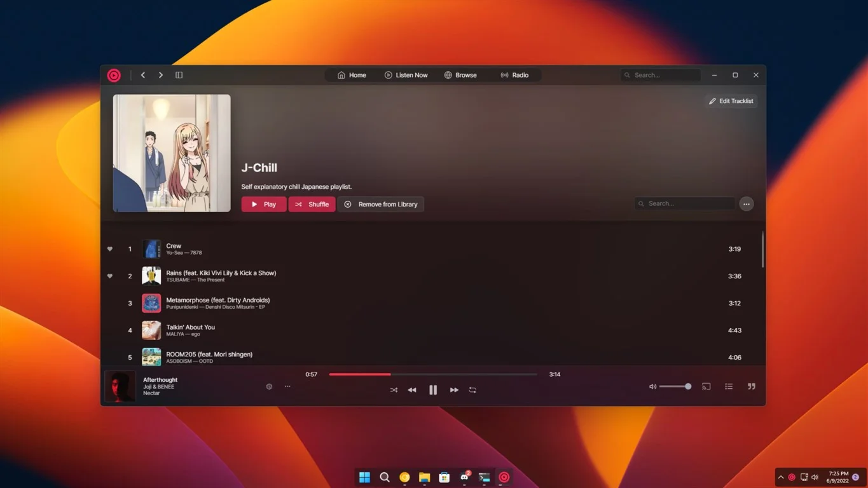The width and height of the screenshot is (868, 488).
Task: Select Metamorphose (feat. Dirty Androids) title
Action: pyautogui.click(x=218, y=300)
